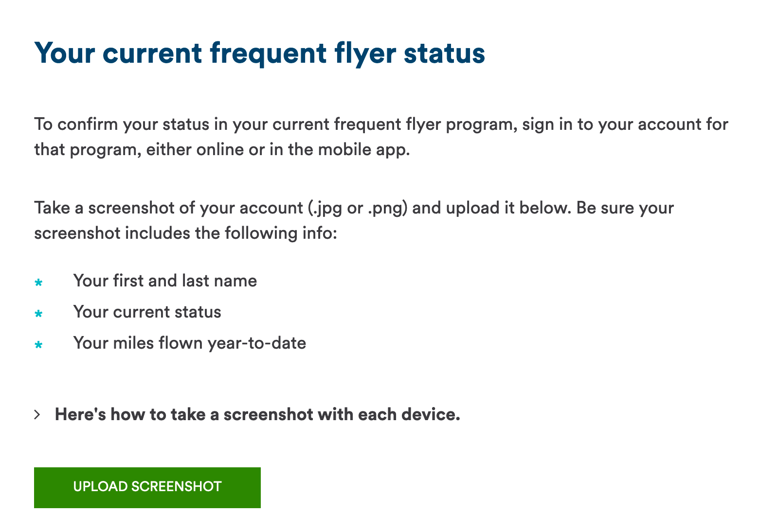759x532 pixels.
Task: Expand the screenshot instructions chevron arrow
Action: pyautogui.click(x=37, y=415)
